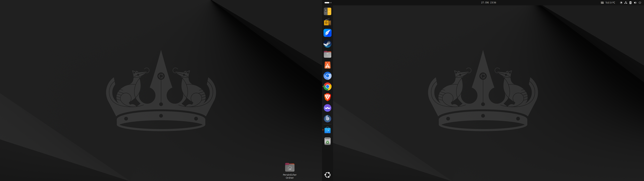
Task: Open the Persönlicher Ordner desktop folder
Action: 289,168
